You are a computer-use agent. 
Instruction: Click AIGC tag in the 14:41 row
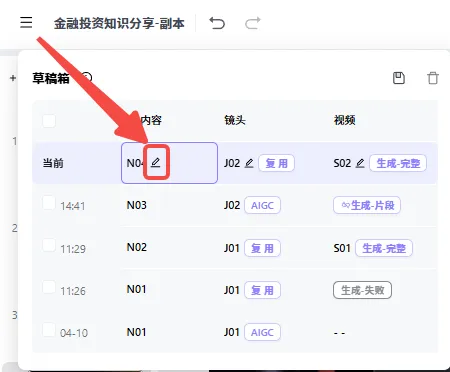[x=262, y=205]
